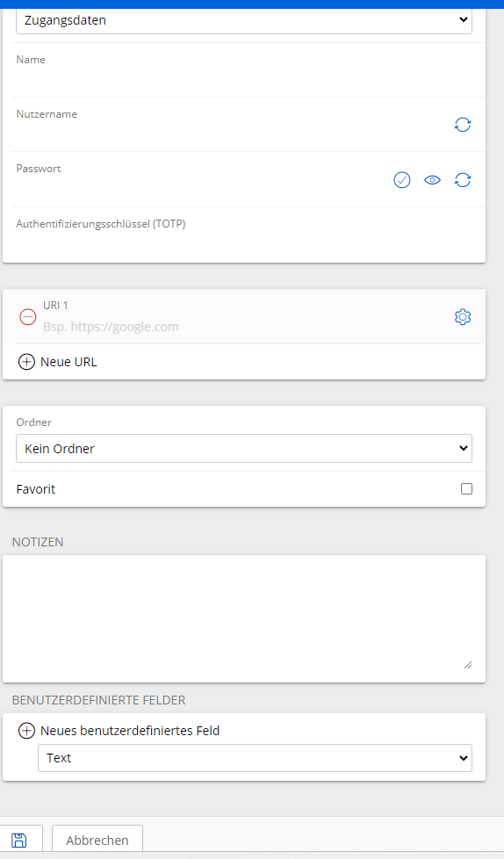Expand the Kein Ordner folder dropdown
This screenshot has height=859, width=504.
(244, 449)
